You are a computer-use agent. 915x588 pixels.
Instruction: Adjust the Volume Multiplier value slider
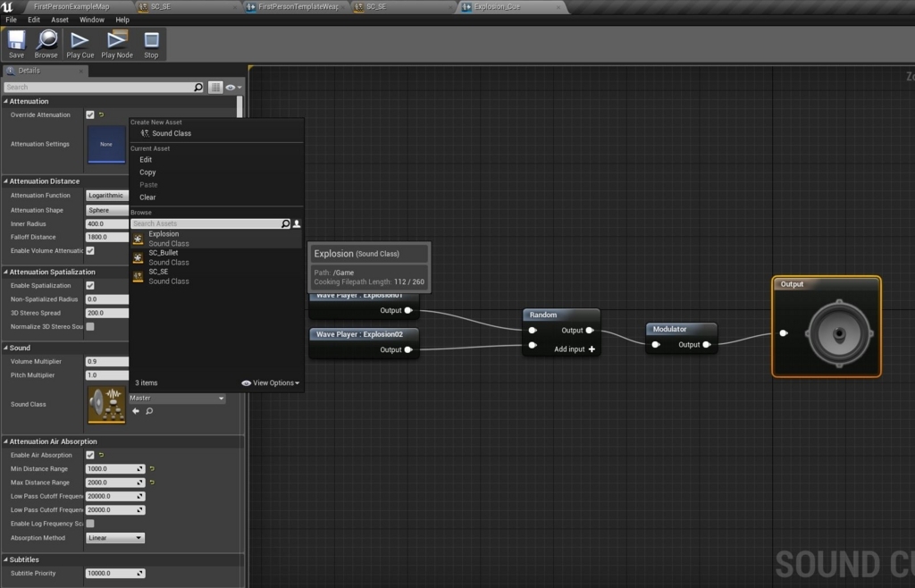pyautogui.click(x=107, y=361)
